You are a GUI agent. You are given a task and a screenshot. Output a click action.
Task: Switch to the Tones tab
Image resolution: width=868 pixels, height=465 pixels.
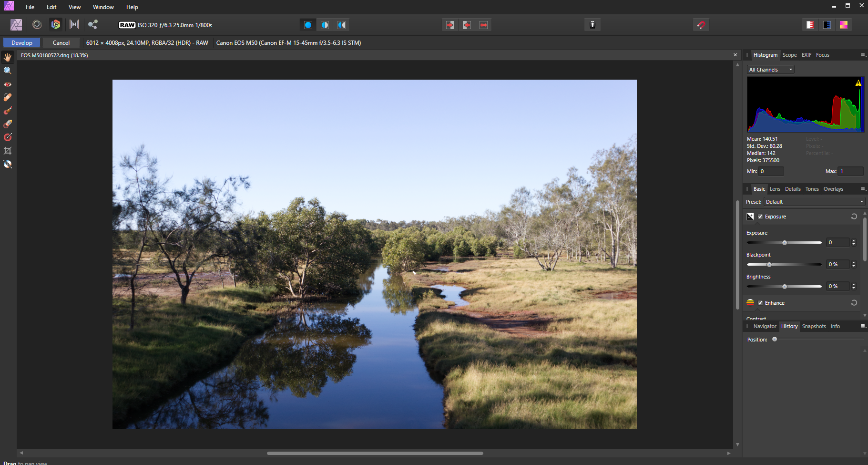point(812,189)
